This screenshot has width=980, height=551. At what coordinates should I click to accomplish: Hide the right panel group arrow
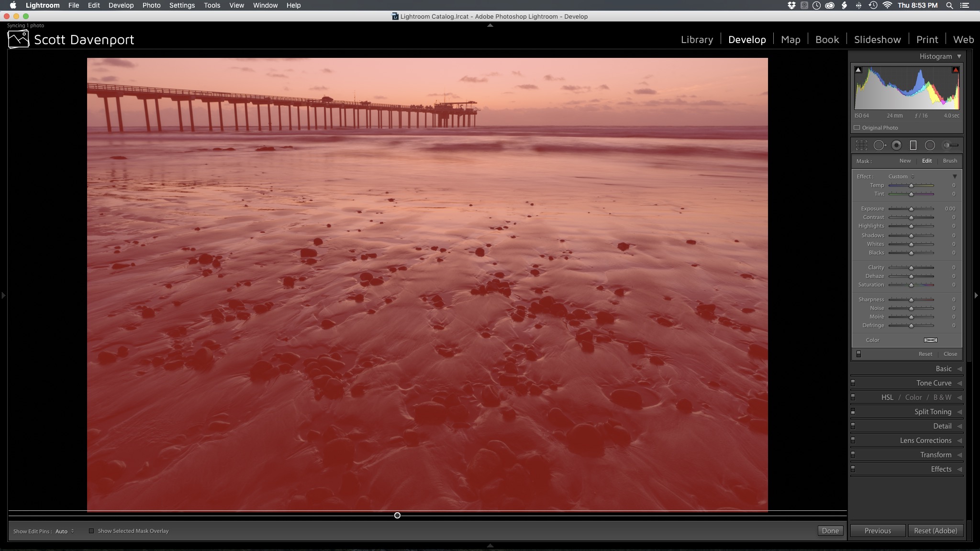(976, 296)
